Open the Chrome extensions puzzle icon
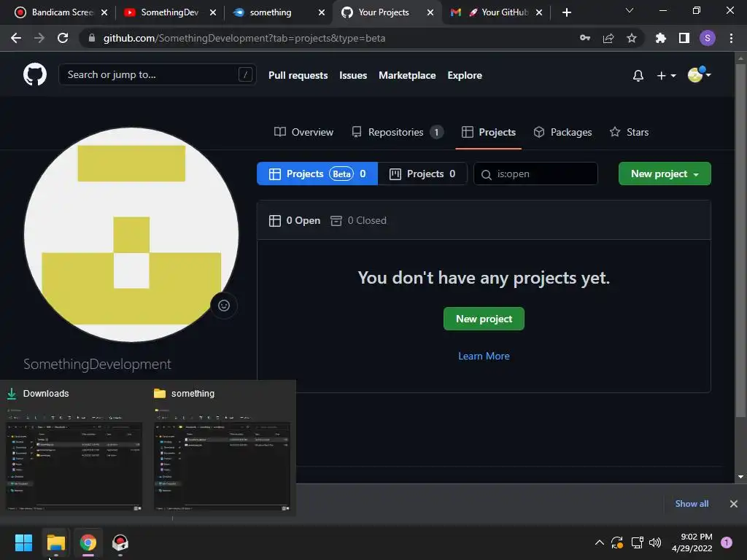747x560 pixels. point(661,38)
